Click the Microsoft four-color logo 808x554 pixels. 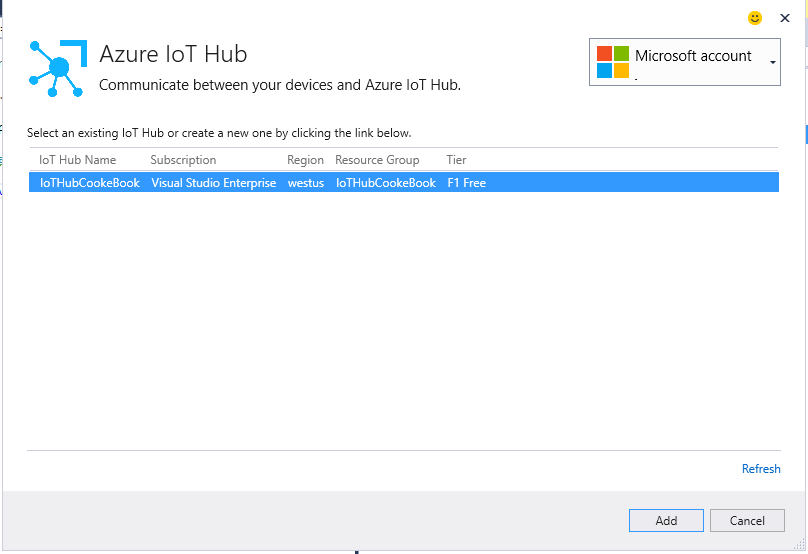pos(613,62)
